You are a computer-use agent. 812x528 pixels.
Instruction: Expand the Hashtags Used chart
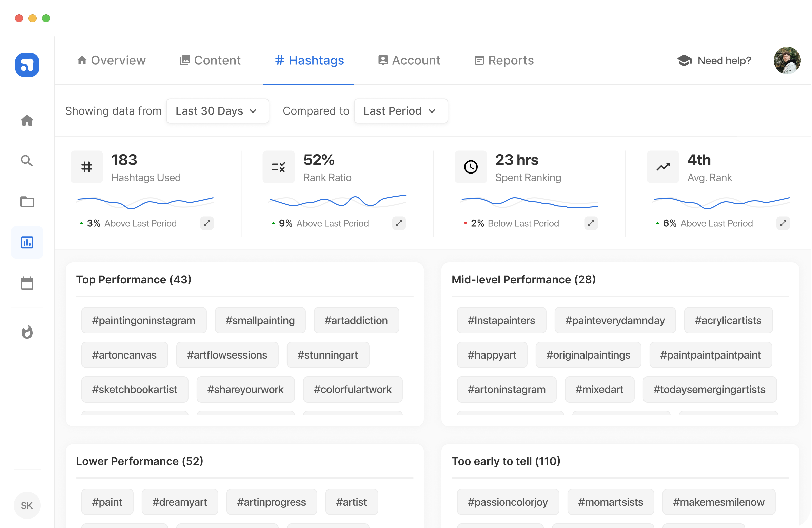click(207, 223)
